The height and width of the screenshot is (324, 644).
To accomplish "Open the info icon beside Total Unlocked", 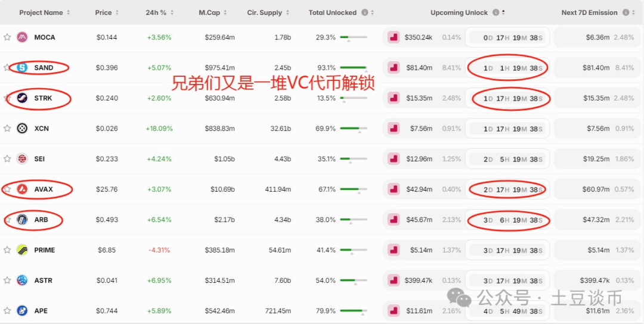I will tap(364, 13).
